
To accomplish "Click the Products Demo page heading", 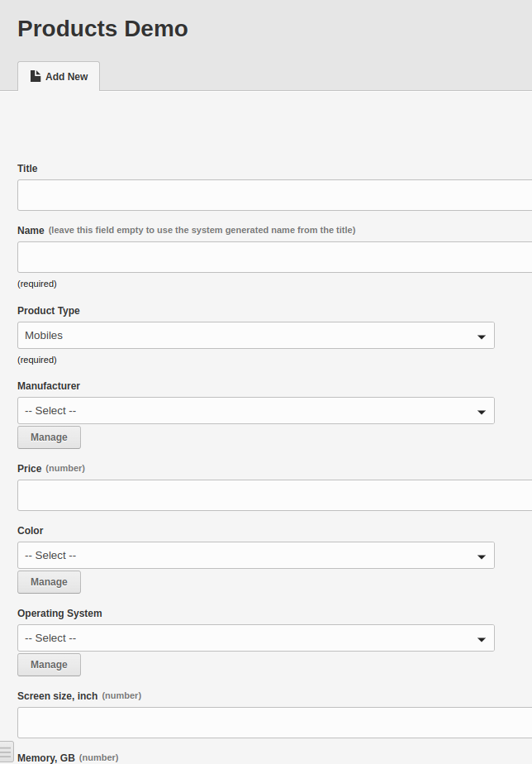I will point(102,28).
